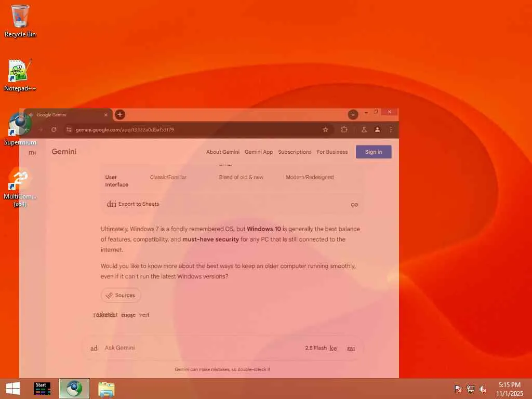532x399 pixels.
Task: Open the site information icon in address bar
Action: (x=69, y=129)
